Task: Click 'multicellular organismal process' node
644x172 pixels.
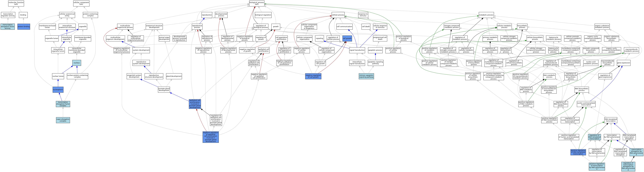Action: 125,26
